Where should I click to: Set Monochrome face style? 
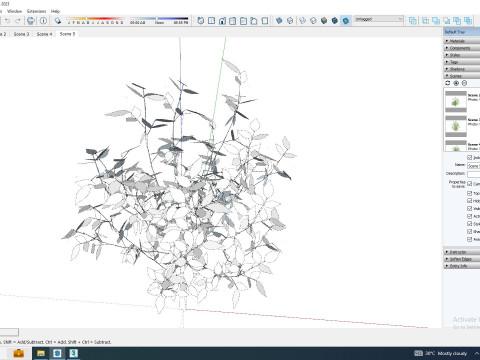(346, 21)
